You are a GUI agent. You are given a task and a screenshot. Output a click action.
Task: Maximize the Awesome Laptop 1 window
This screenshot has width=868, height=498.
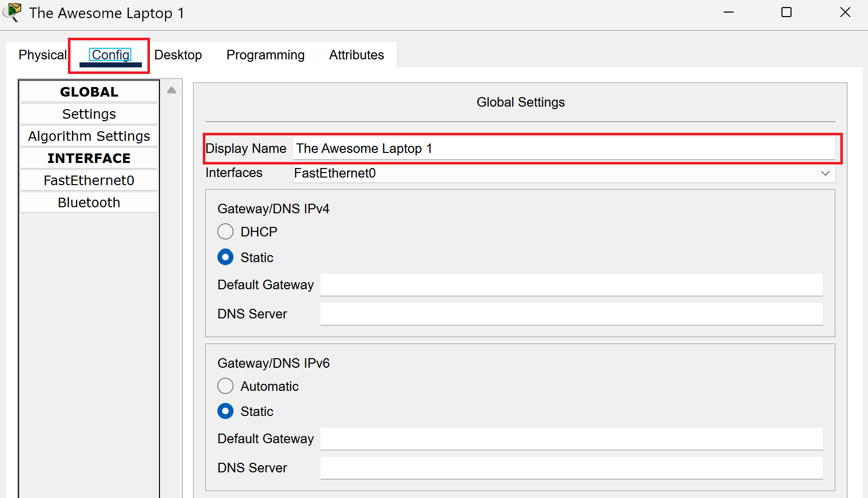click(x=786, y=12)
